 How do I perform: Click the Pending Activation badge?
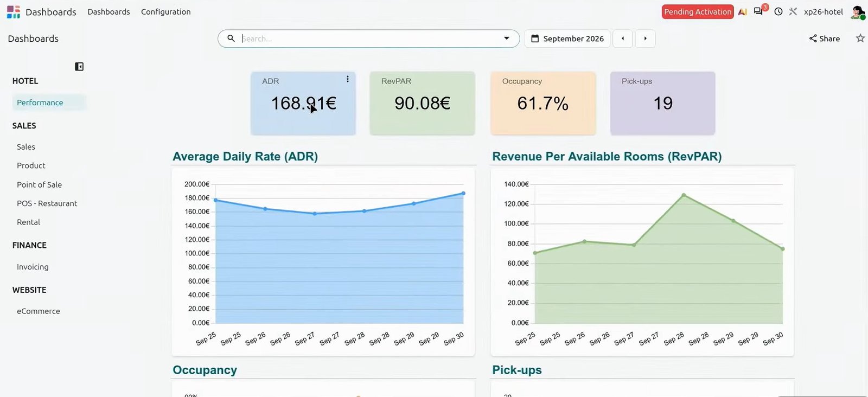tap(698, 12)
